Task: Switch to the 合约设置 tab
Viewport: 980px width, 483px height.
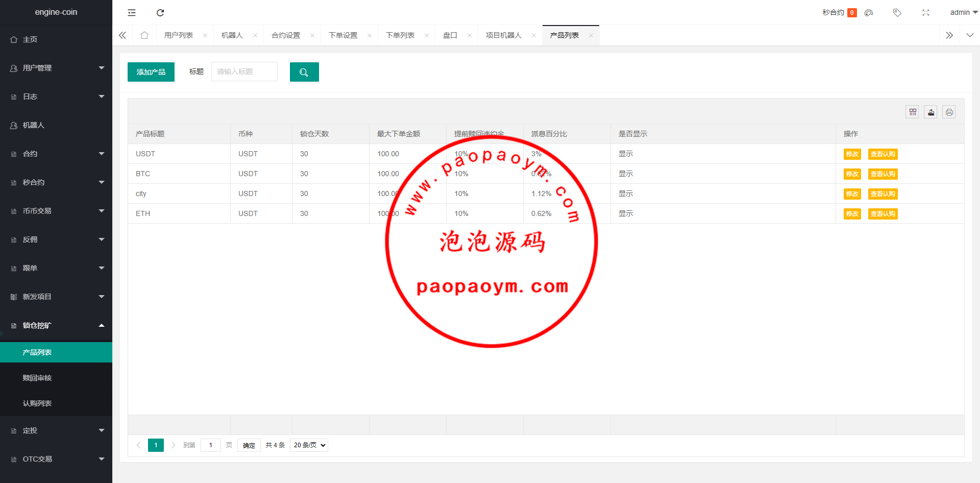Action: 286,35
